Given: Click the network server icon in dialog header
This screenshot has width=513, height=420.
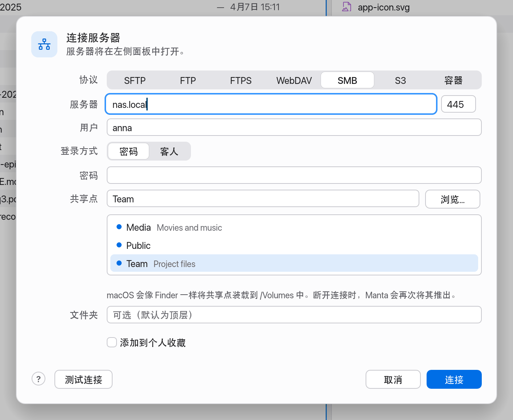Looking at the screenshot, I should coord(44,44).
